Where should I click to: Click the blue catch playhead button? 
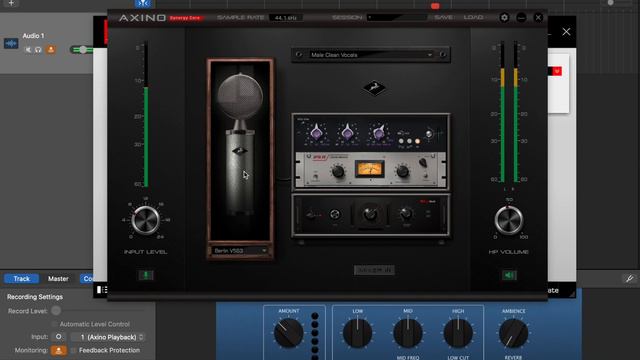(x=143, y=3)
